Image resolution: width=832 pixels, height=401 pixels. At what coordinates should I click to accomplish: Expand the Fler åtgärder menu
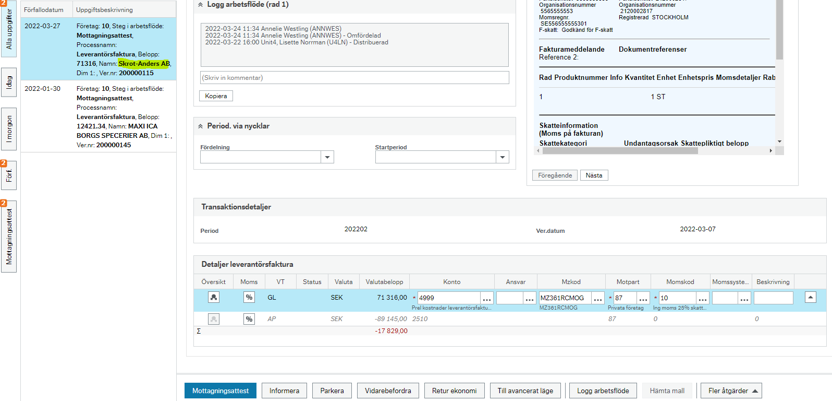[x=731, y=391]
